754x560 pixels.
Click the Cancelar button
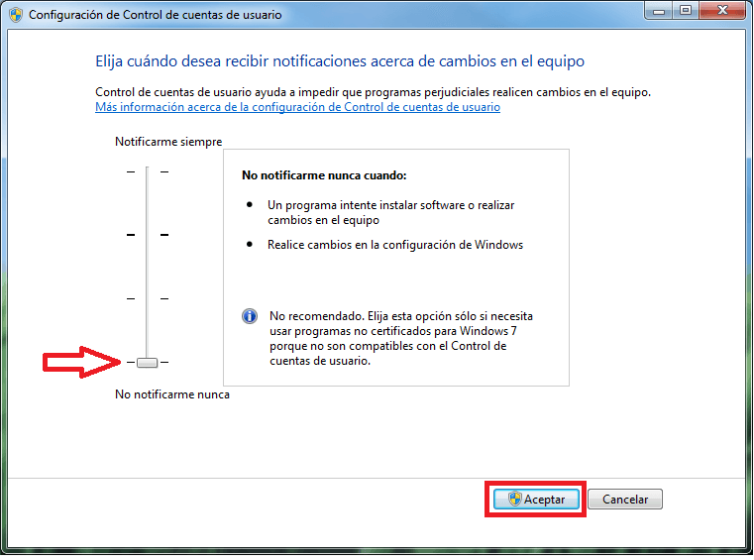624,499
